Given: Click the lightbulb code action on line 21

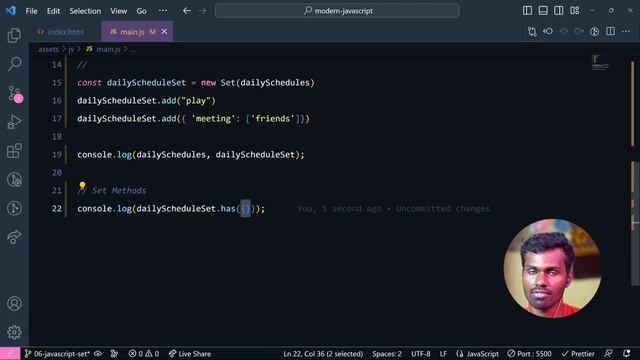Looking at the screenshot, I should (82, 186).
